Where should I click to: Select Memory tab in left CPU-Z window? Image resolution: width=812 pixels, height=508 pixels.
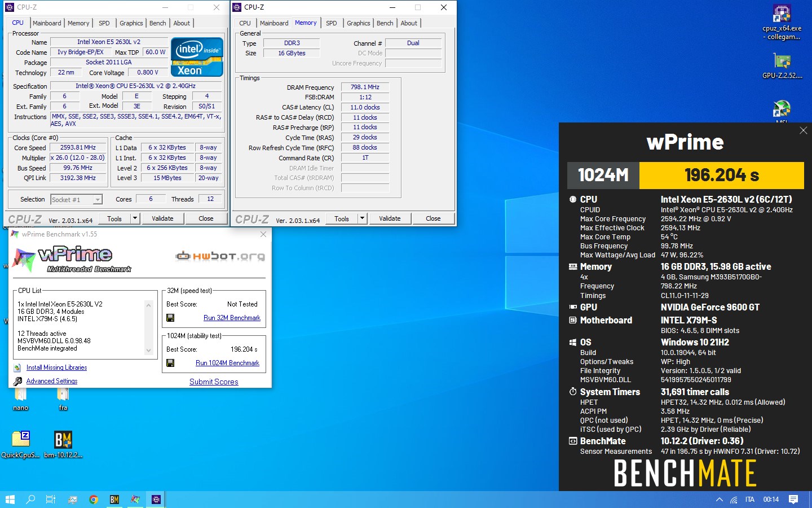tap(78, 23)
